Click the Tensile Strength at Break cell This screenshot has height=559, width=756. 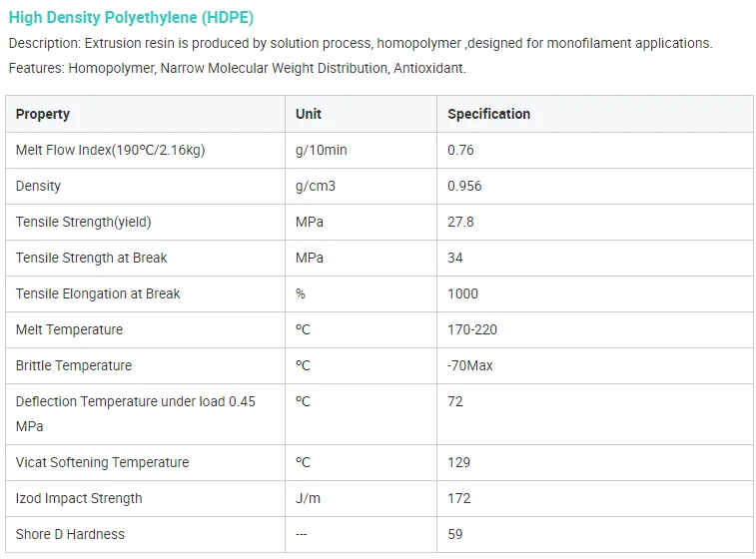pyautogui.click(x=92, y=258)
